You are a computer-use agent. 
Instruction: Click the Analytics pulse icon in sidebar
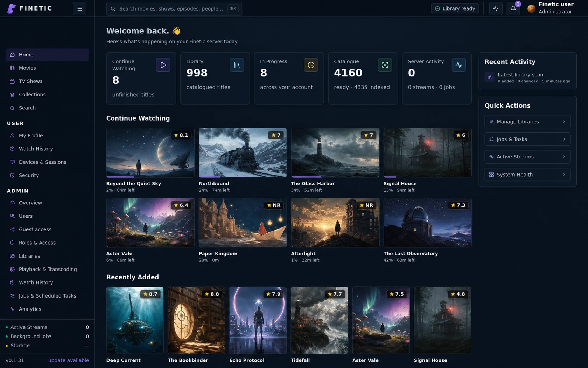click(12, 309)
